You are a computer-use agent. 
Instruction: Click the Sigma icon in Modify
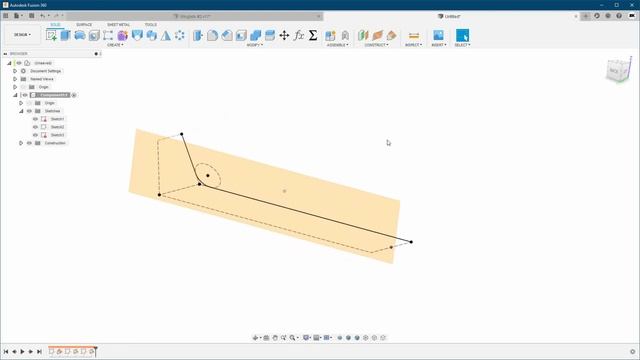[x=313, y=35]
